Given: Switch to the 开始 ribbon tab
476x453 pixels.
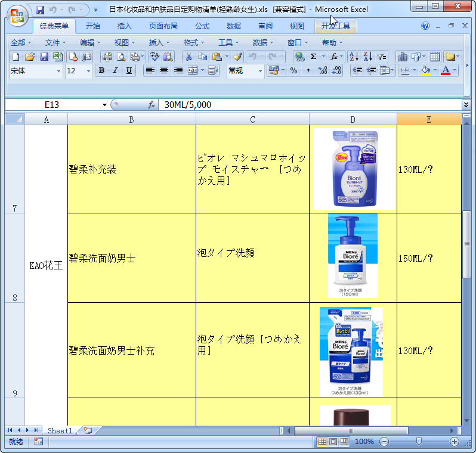Looking at the screenshot, I should click(x=93, y=26).
